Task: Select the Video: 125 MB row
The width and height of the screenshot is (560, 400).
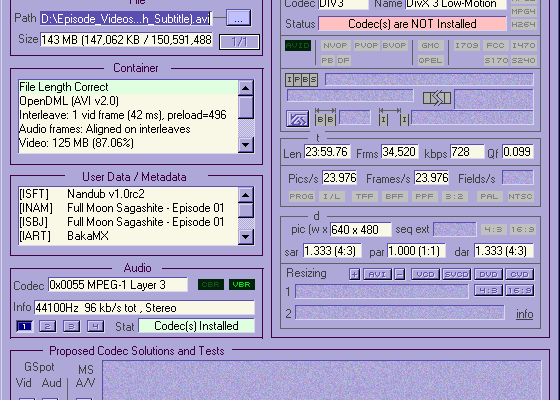Action: (128, 143)
